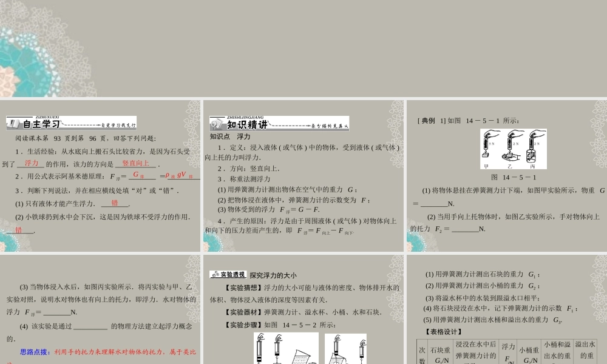The image size is (607, 364).
Task: Click red 错 after 只有液体才能产生浮力
Action: pyautogui.click(x=115, y=203)
